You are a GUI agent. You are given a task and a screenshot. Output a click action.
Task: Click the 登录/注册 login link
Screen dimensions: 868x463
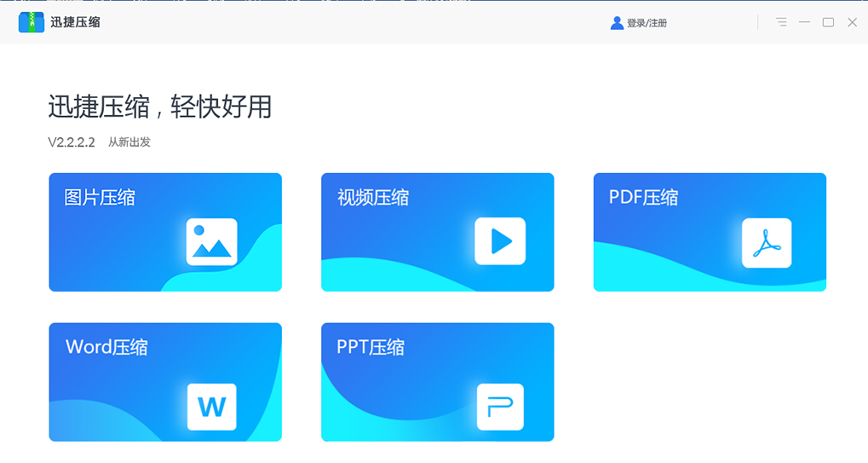pyautogui.click(x=647, y=23)
